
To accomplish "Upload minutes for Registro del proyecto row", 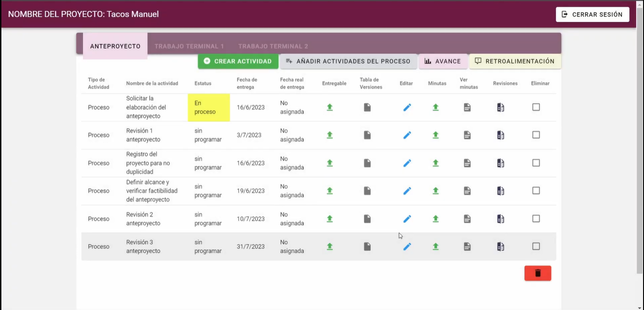I will [x=435, y=163].
